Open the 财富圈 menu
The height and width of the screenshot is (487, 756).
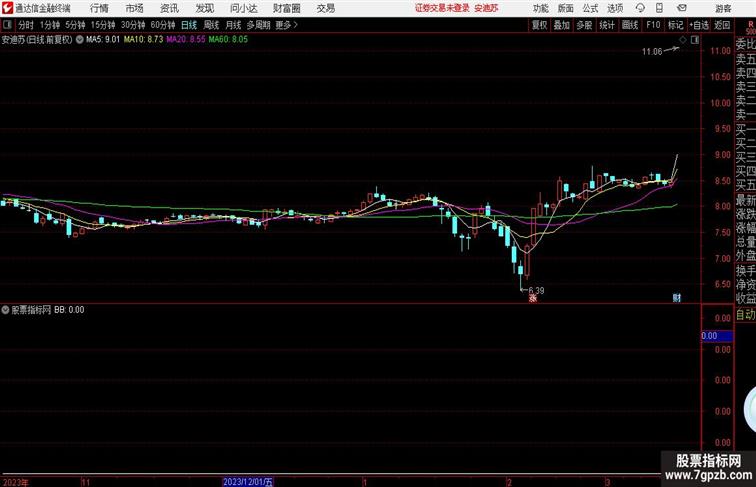pos(286,8)
